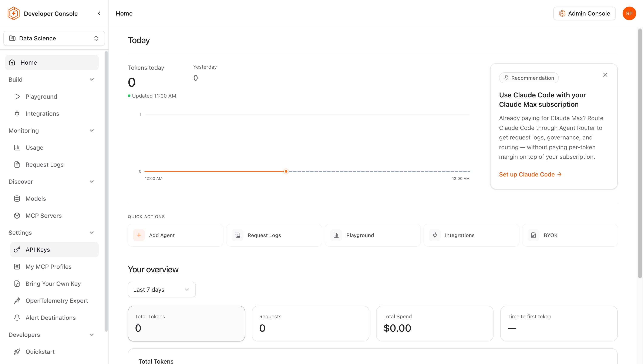The width and height of the screenshot is (643, 364).
Task: Select the Time to first token card
Action: tap(559, 324)
